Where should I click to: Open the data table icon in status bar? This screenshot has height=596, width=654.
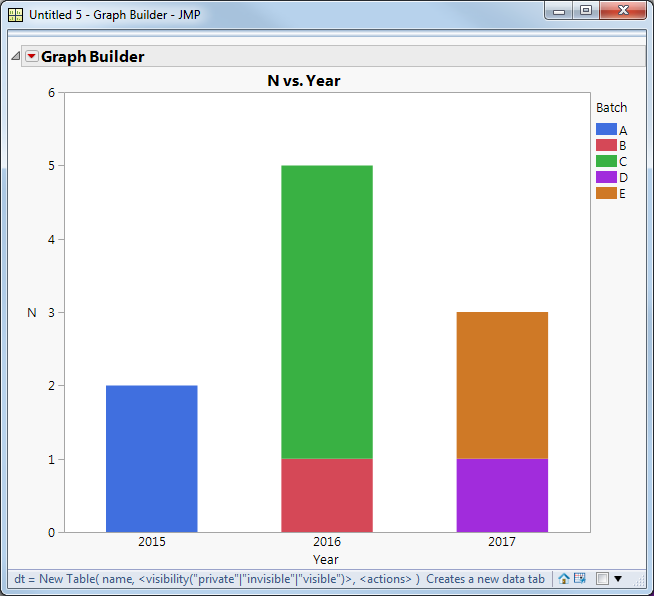(580, 578)
